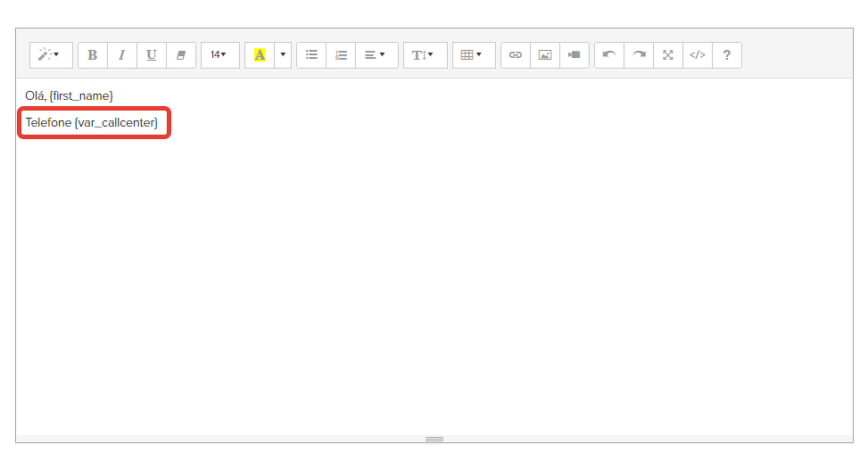Open the line height dropdown
The width and height of the screenshot is (868, 469).
click(x=425, y=55)
